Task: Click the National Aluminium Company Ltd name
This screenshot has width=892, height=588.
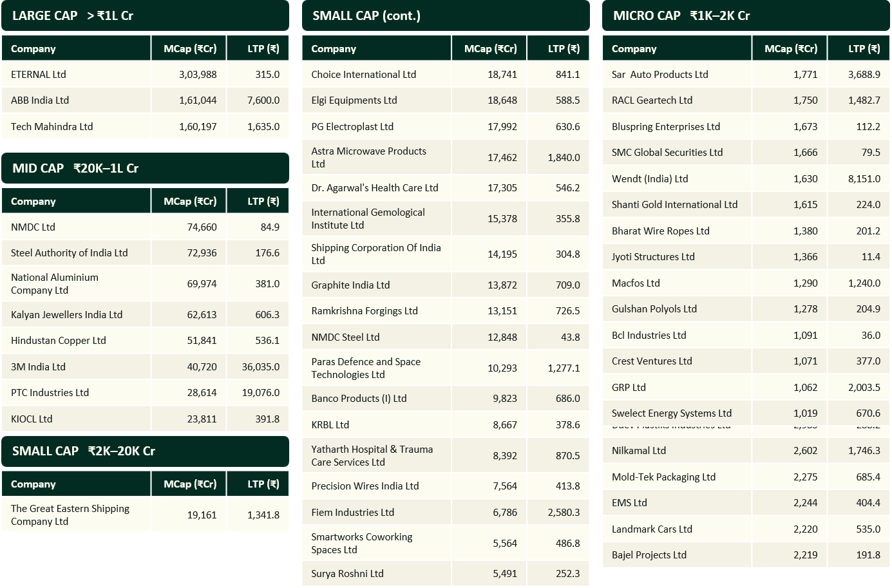Action: tap(55, 284)
